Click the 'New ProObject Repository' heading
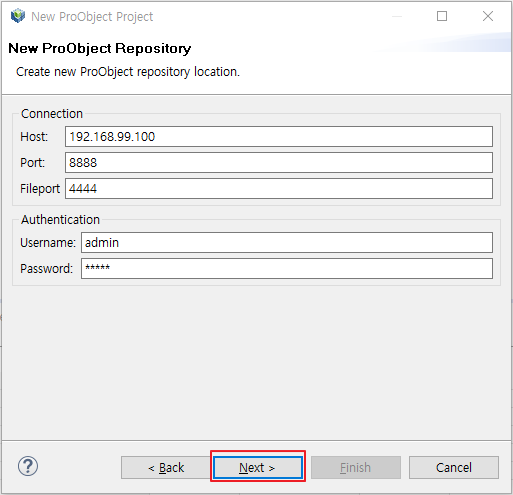513x495 pixels. 100,48
